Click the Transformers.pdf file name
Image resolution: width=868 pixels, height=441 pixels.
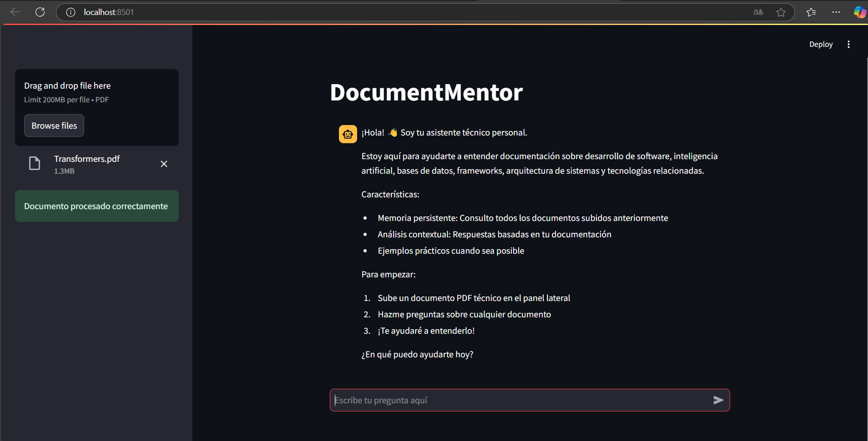click(87, 159)
